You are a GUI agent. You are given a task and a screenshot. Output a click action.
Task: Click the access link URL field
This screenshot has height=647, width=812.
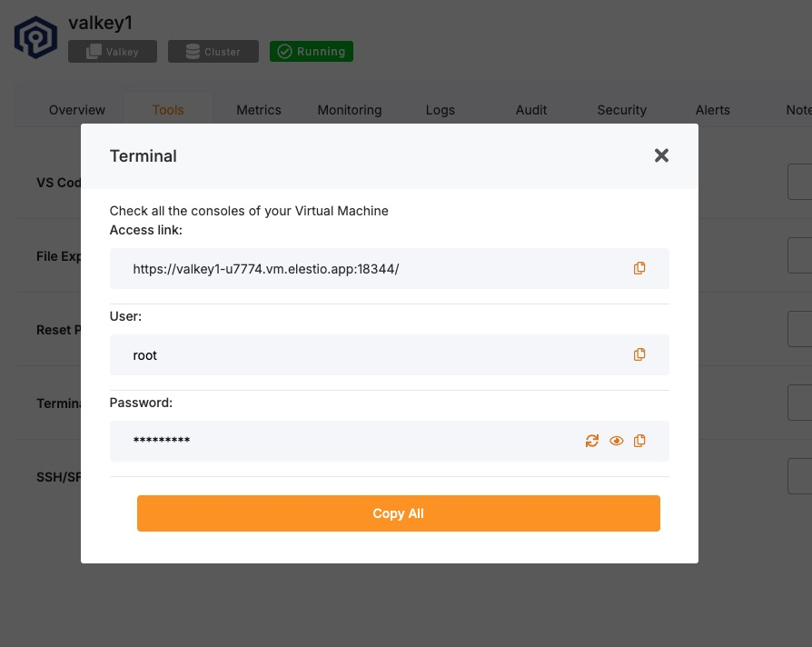pyautogui.click(x=363, y=269)
